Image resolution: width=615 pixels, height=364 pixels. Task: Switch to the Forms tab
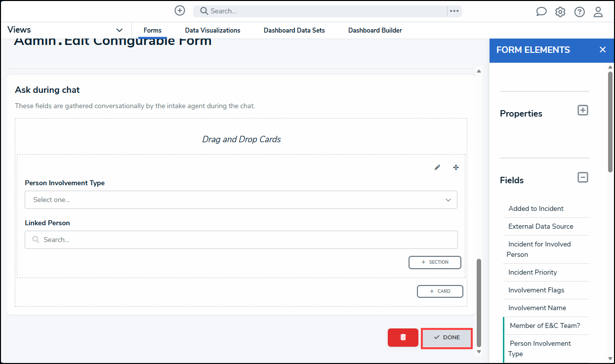pos(153,31)
